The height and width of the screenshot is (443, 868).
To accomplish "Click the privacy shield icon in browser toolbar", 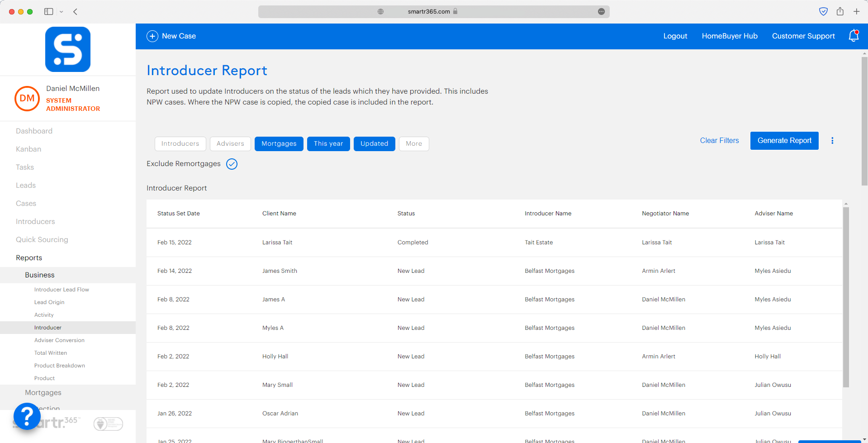I will pyautogui.click(x=824, y=11).
